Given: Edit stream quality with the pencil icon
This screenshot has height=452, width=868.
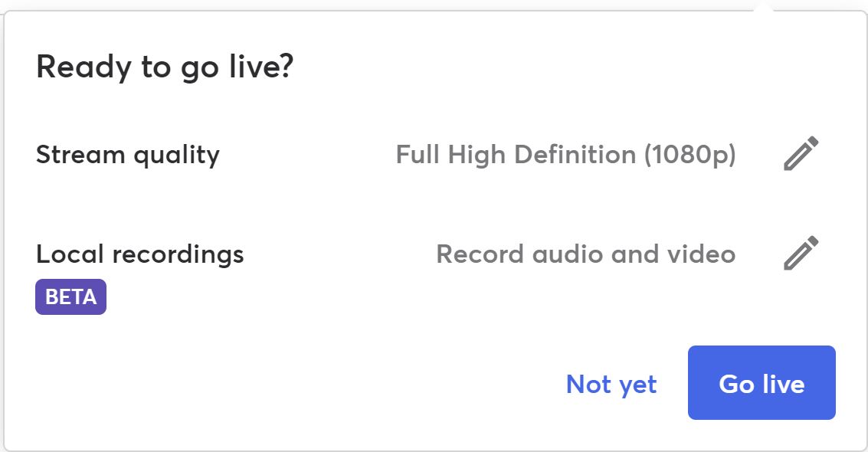Looking at the screenshot, I should [801, 153].
